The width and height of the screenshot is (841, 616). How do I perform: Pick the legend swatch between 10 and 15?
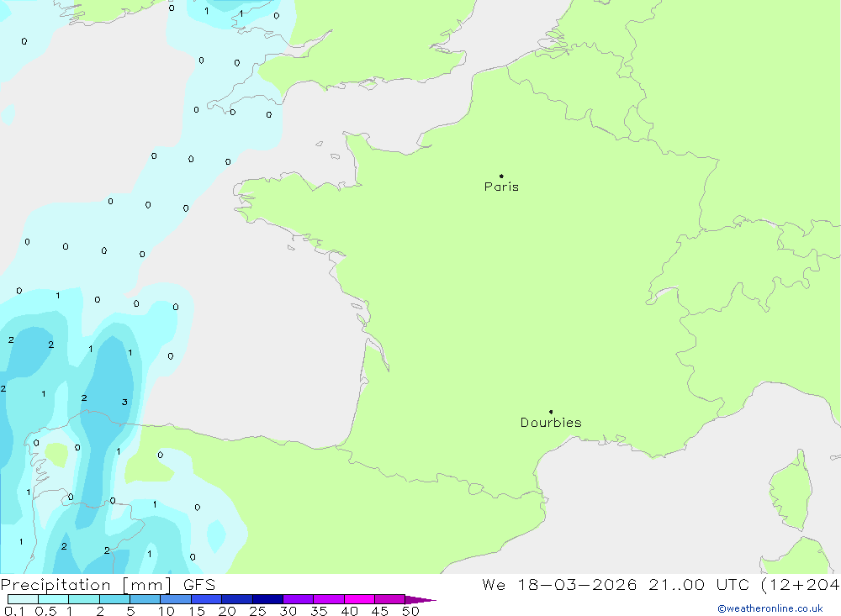tap(176, 599)
